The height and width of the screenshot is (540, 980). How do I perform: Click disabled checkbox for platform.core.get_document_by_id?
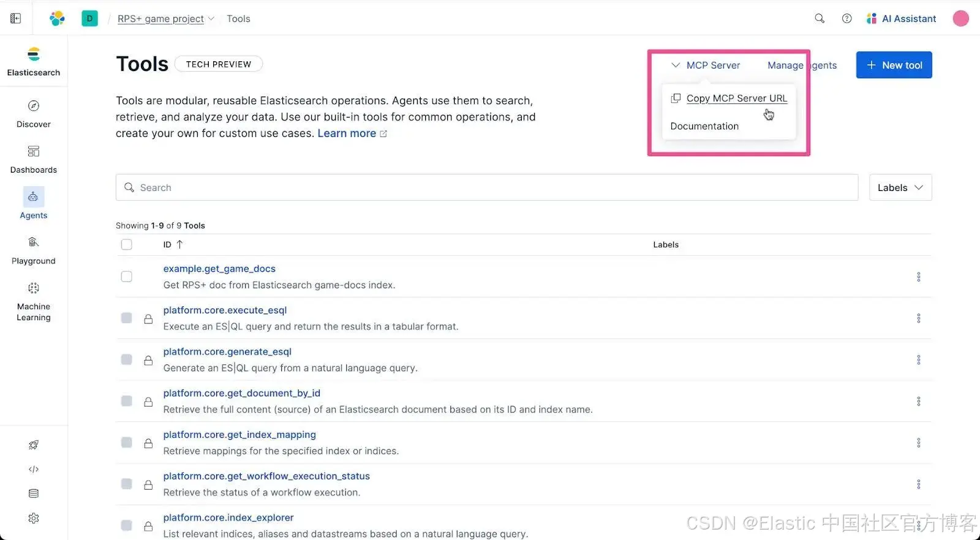[127, 401]
